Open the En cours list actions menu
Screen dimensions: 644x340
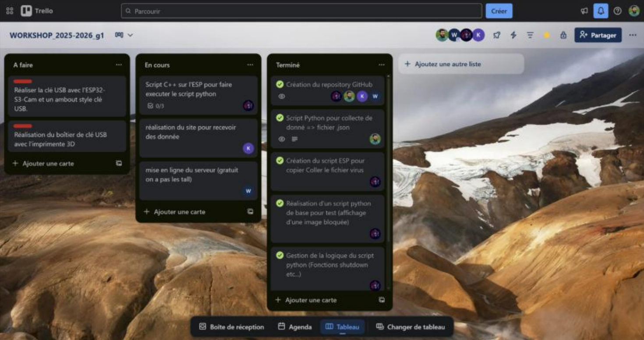(x=250, y=65)
